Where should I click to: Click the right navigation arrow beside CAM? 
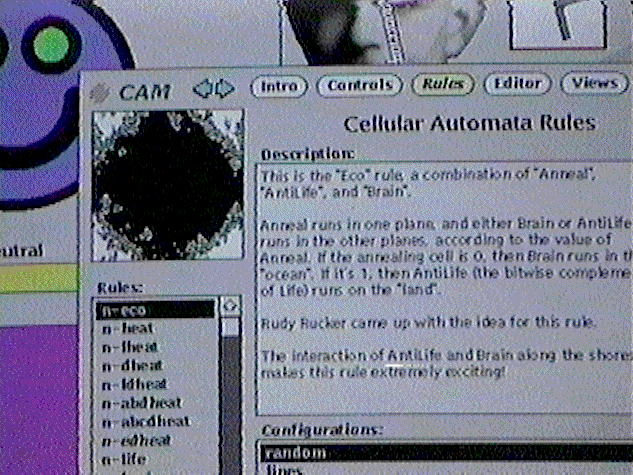pyautogui.click(x=224, y=88)
